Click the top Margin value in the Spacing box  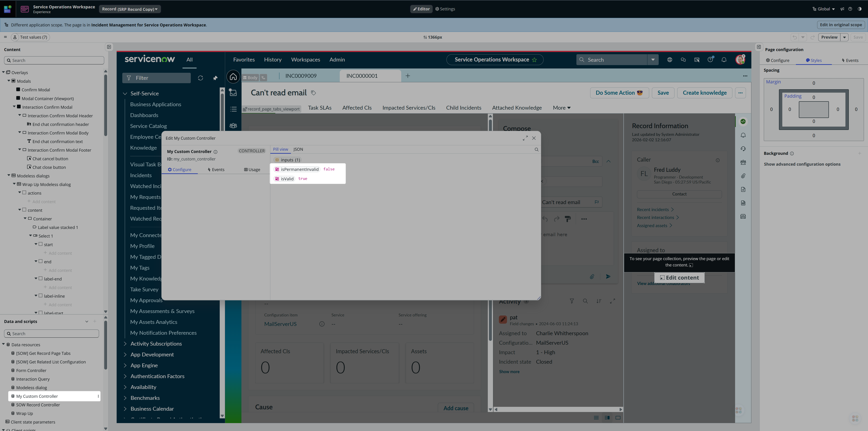[x=814, y=83]
